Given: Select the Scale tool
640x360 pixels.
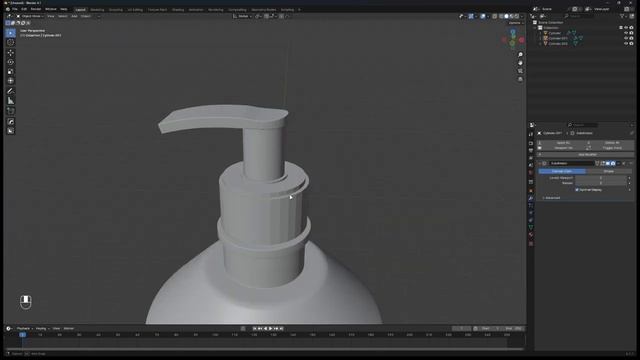Looking at the screenshot, I should coord(11,71).
